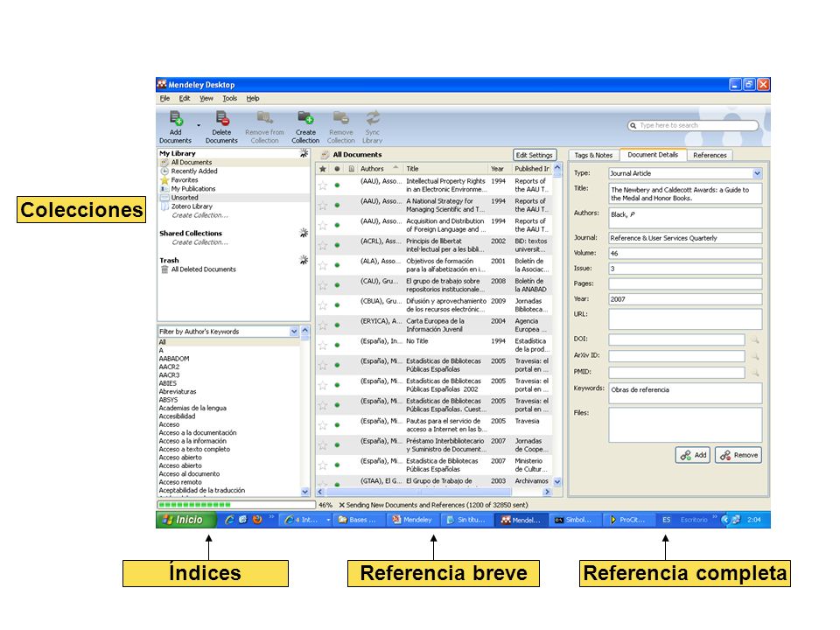The height and width of the screenshot is (630, 840).
Task: Click the Add file button
Action: 693,455
